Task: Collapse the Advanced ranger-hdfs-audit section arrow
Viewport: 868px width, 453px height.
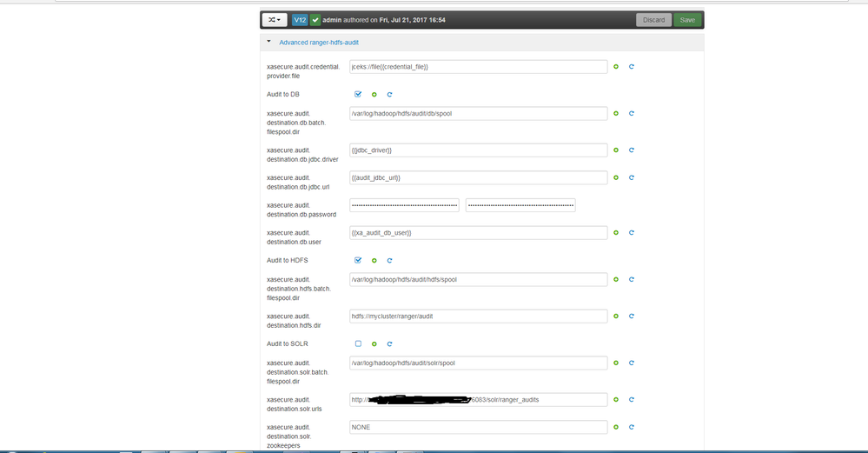Action: tap(269, 42)
